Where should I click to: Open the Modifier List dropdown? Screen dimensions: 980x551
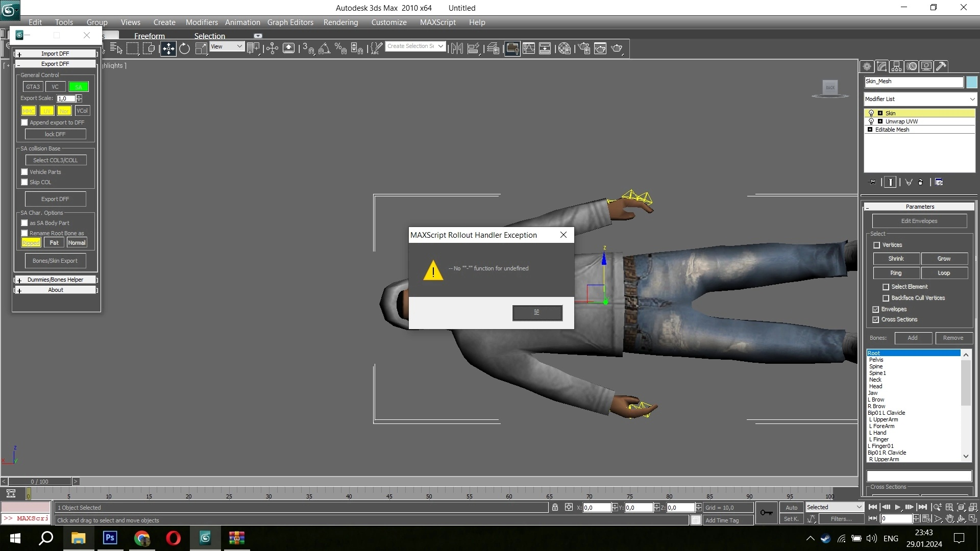[919, 99]
